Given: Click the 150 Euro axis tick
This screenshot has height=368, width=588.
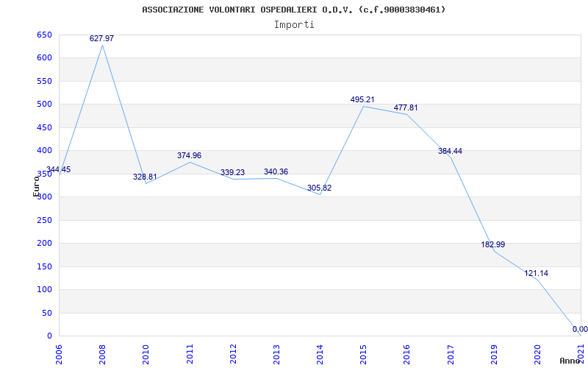Looking at the screenshot, I should pos(44,267).
